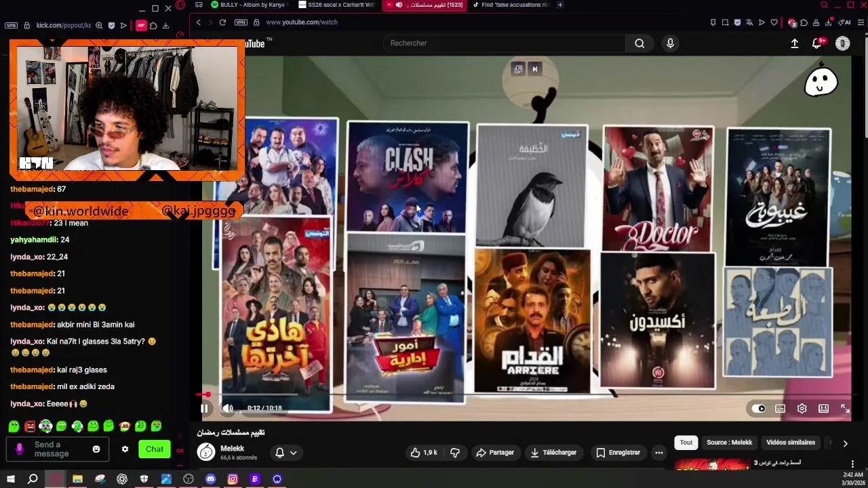Add page to bookmarks heart icon
The image size is (868, 488).
[774, 22]
